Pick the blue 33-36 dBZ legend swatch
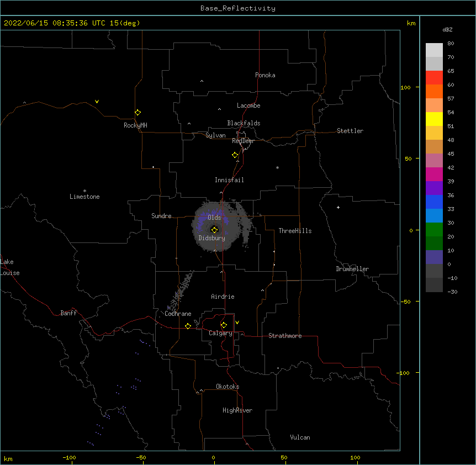The height and width of the screenshot is (465, 476). click(x=434, y=202)
